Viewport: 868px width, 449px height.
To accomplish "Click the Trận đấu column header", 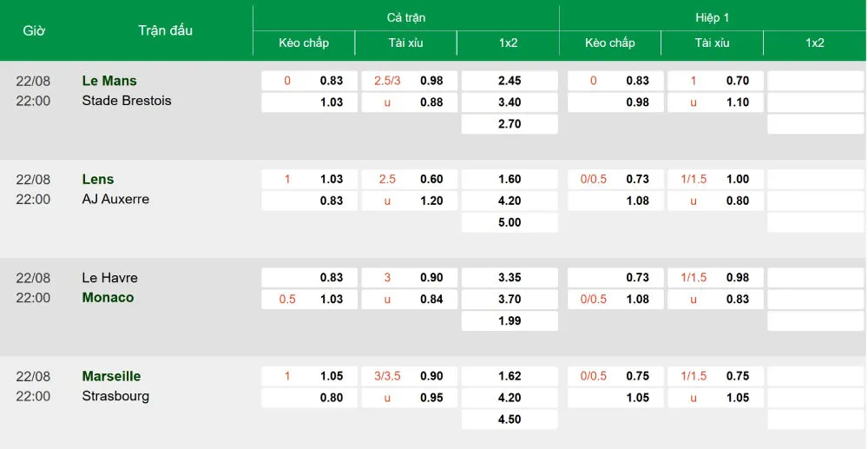I will 165,30.
